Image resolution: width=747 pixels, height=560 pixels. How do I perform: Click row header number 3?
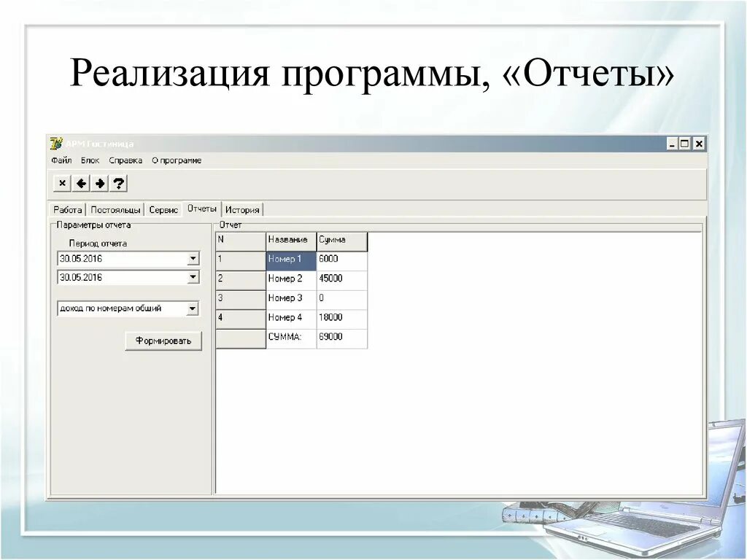(241, 300)
